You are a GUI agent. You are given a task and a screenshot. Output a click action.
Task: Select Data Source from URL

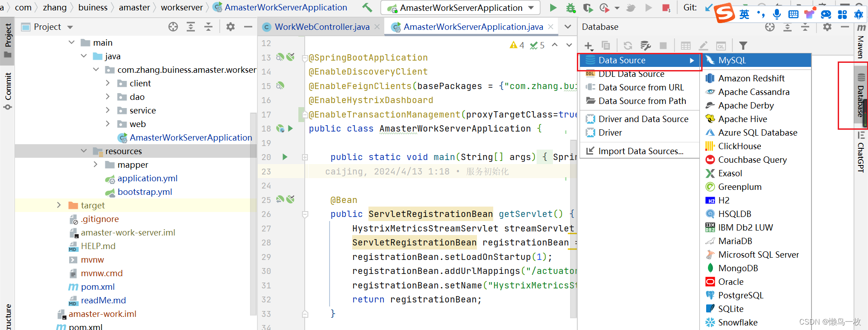(639, 87)
